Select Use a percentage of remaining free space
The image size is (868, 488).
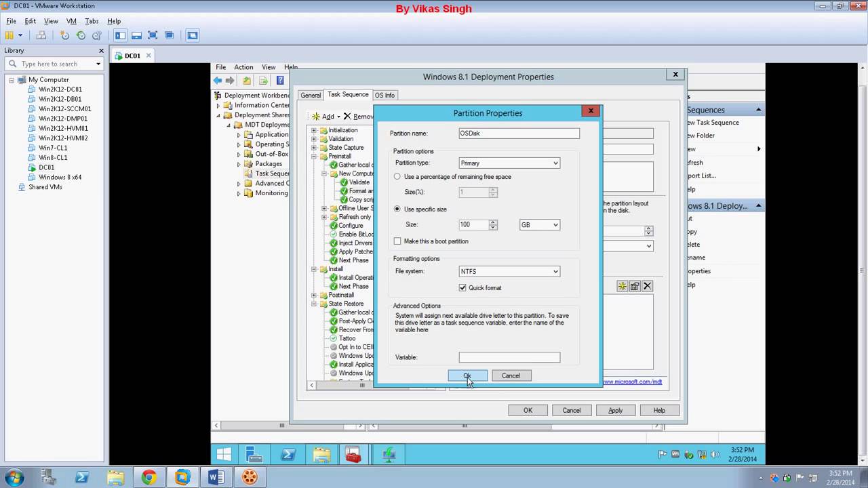397,177
